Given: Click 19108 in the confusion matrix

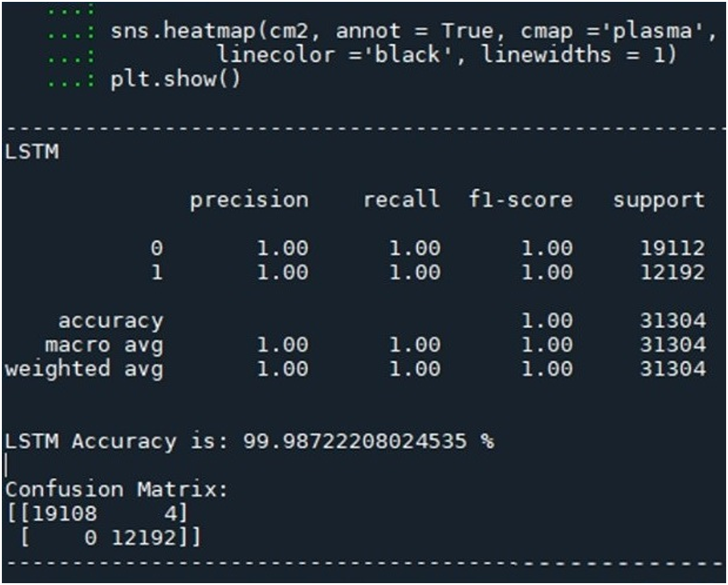Looking at the screenshot, I should [63, 514].
